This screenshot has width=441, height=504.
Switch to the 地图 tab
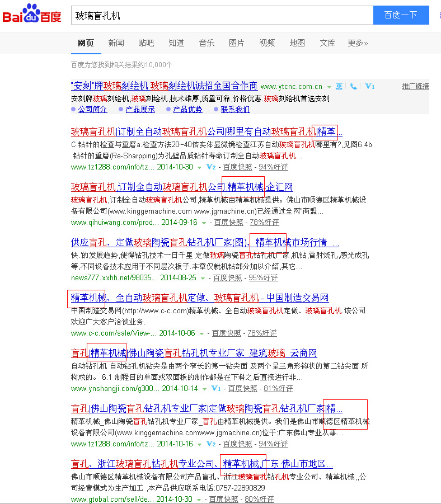(297, 43)
